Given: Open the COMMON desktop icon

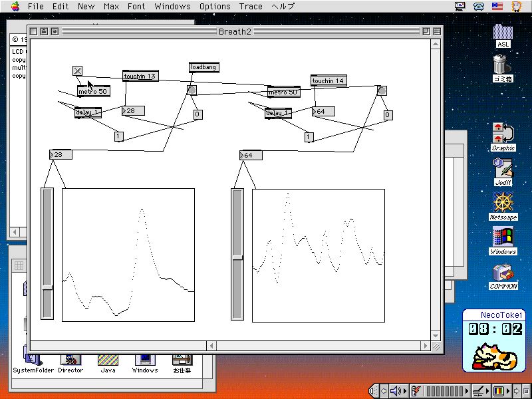Looking at the screenshot, I should [x=503, y=273].
